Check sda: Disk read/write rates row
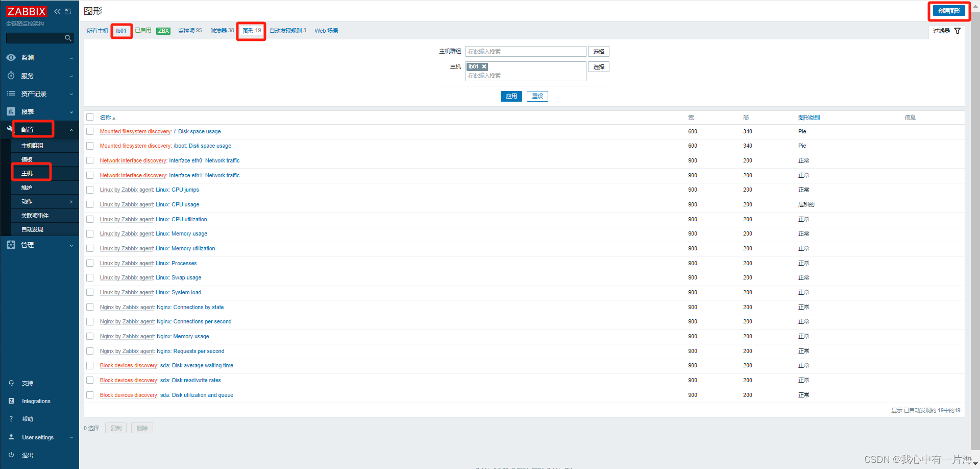This screenshot has height=469, width=980. (x=90, y=380)
